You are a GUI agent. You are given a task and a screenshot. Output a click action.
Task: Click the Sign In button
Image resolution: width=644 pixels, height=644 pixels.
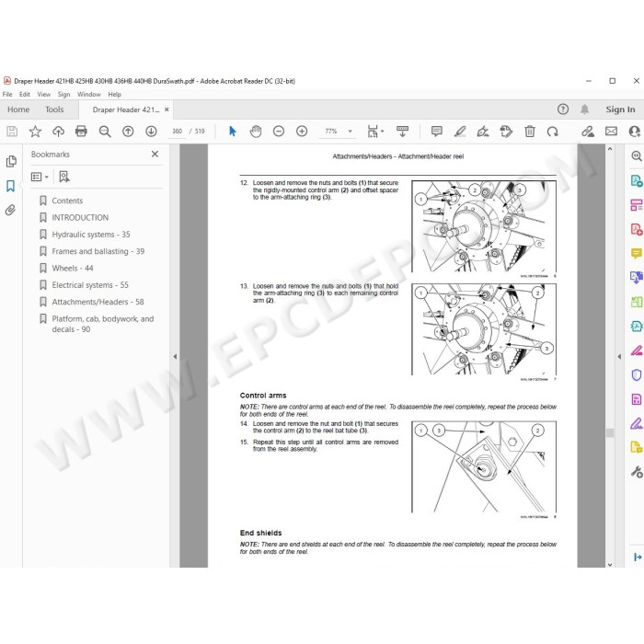(620, 109)
